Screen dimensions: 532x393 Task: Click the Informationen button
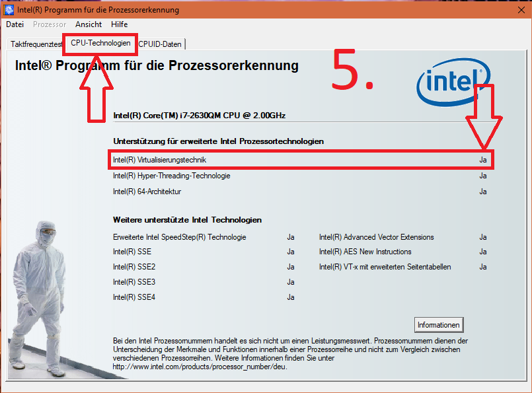[439, 325]
